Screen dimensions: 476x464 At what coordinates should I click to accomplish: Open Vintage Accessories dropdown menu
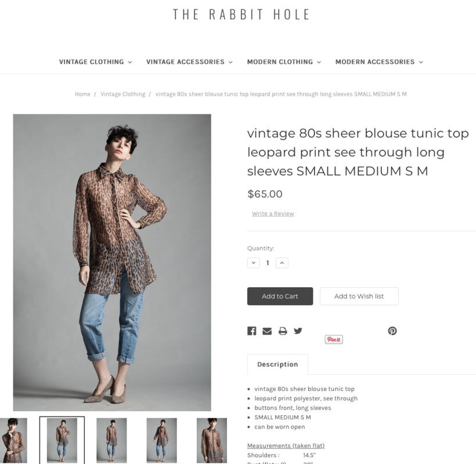click(189, 62)
